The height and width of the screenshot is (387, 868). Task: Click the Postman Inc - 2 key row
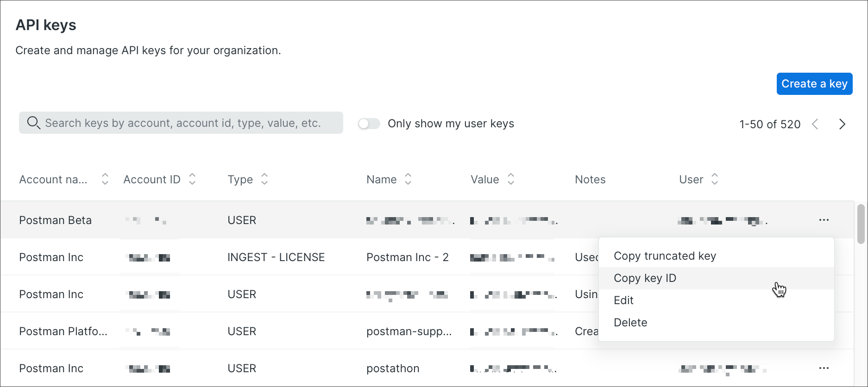click(407, 257)
